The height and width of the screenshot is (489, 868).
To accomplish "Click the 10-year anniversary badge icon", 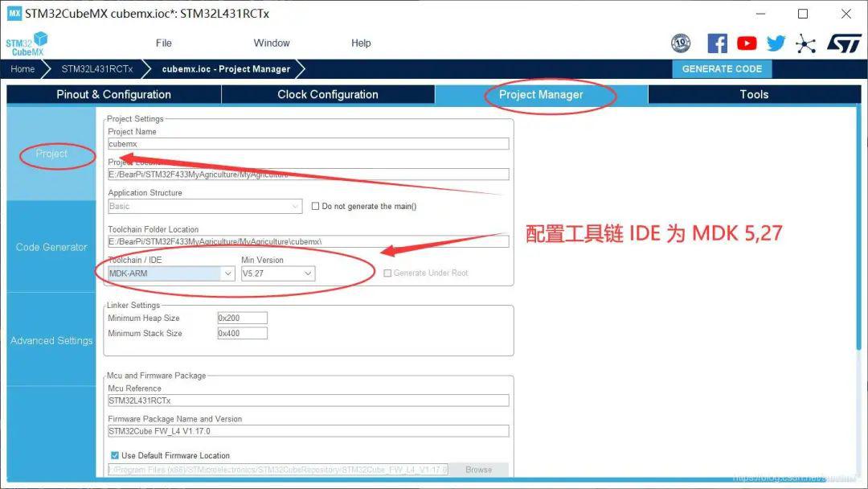I will [x=681, y=43].
